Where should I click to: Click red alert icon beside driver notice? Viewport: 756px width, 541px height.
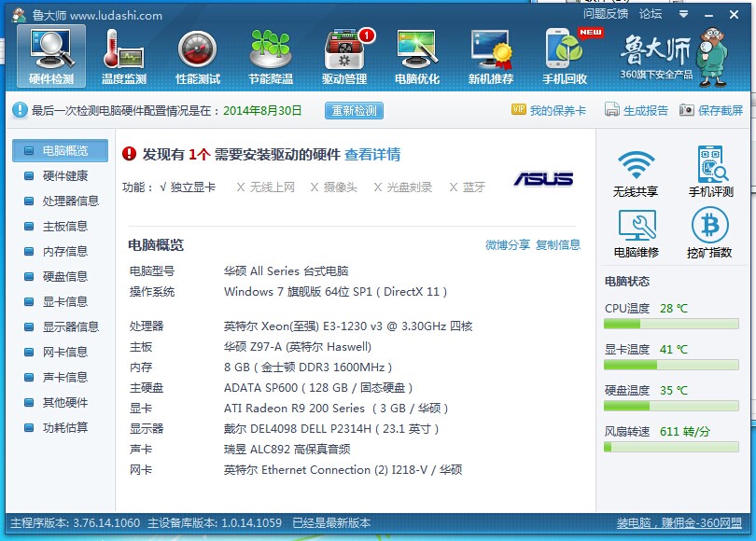point(129,154)
